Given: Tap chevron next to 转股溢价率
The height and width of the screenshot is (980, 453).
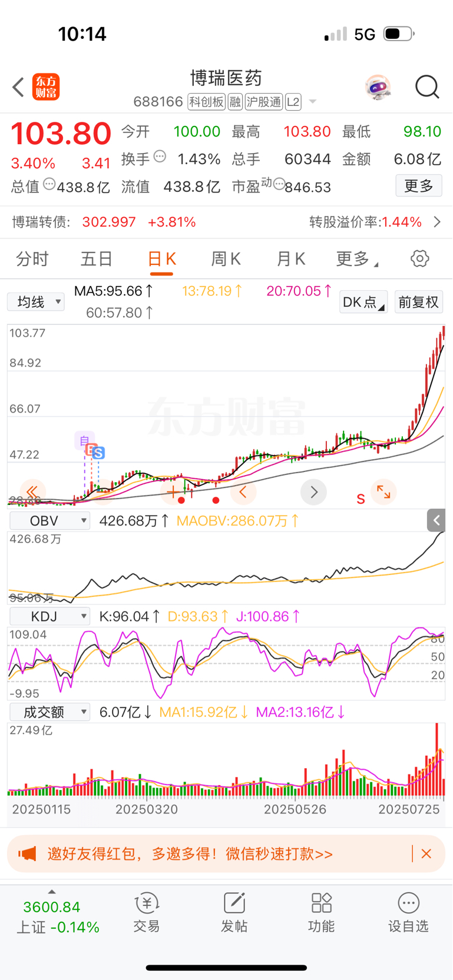Looking at the screenshot, I should [x=437, y=222].
